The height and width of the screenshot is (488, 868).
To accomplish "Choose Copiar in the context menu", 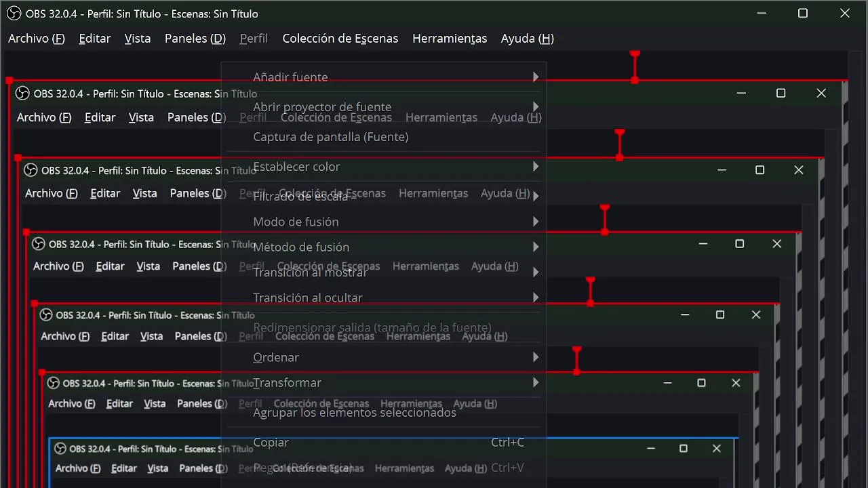I will pos(384,443).
